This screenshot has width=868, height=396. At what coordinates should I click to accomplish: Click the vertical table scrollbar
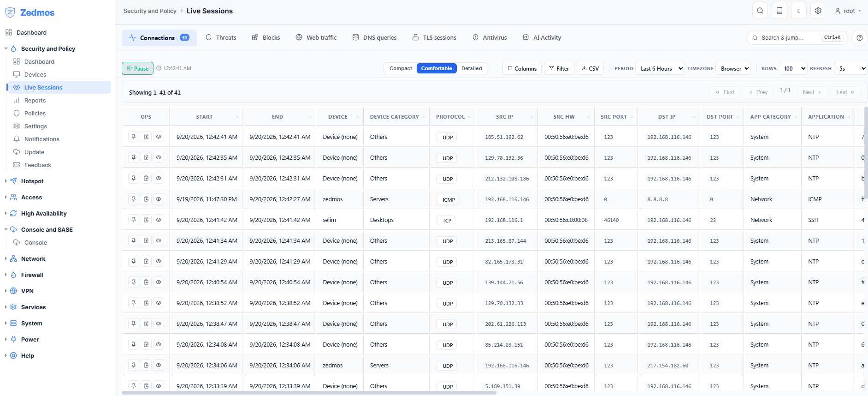pos(866,152)
